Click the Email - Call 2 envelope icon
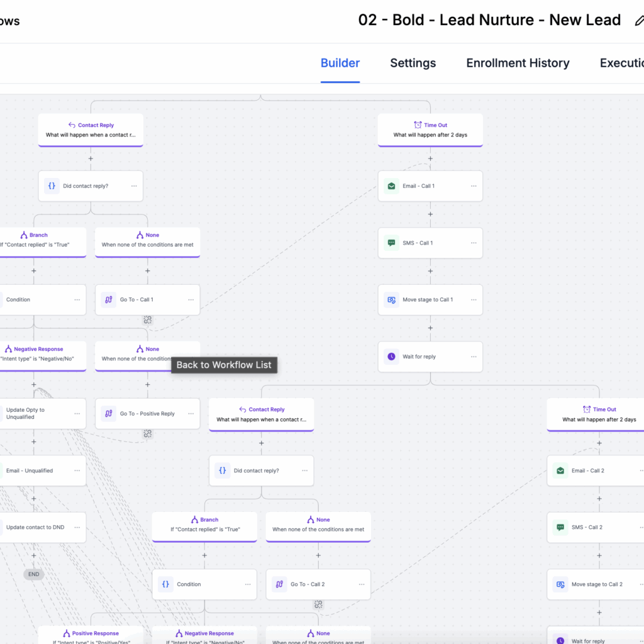The image size is (644, 644). click(560, 470)
